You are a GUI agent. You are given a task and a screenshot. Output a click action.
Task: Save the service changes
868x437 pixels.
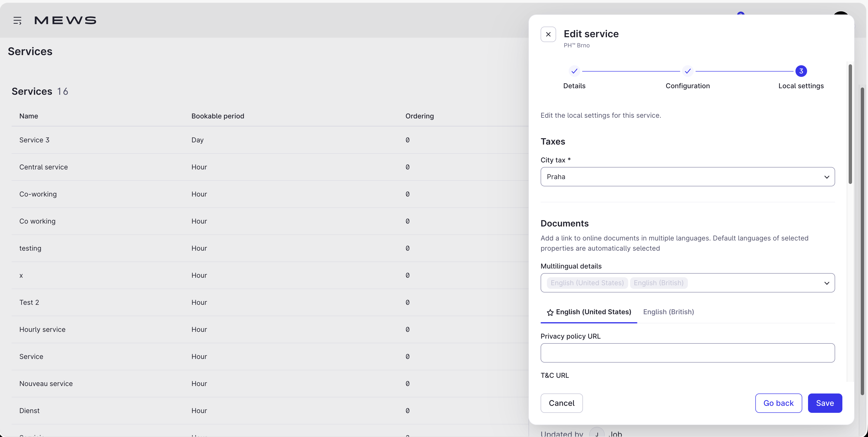coord(825,403)
